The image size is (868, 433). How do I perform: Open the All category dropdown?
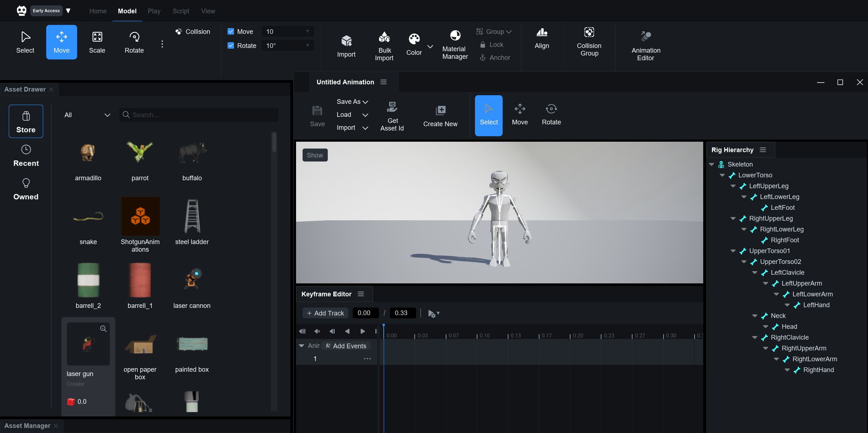(x=87, y=115)
